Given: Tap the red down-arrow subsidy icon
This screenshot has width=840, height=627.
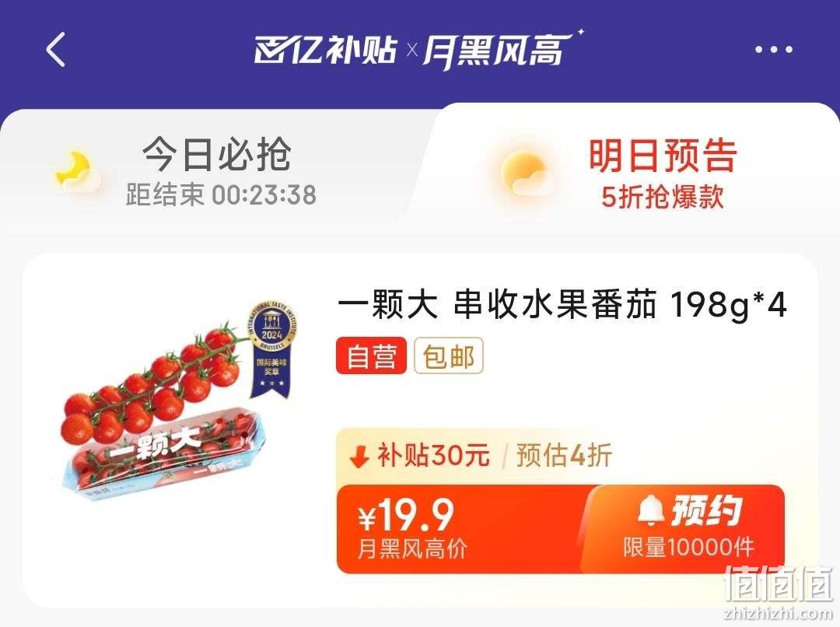Looking at the screenshot, I should tap(359, 457).
